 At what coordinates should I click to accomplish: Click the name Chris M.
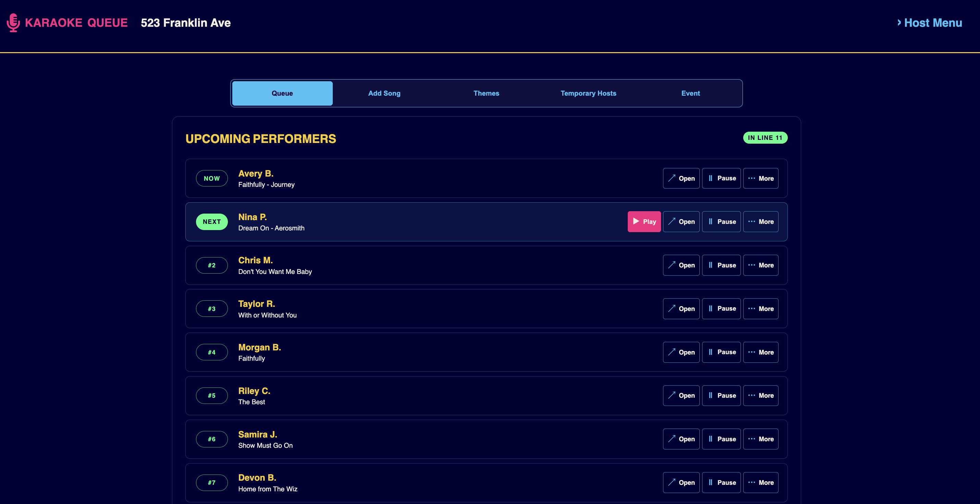(255, 260)
